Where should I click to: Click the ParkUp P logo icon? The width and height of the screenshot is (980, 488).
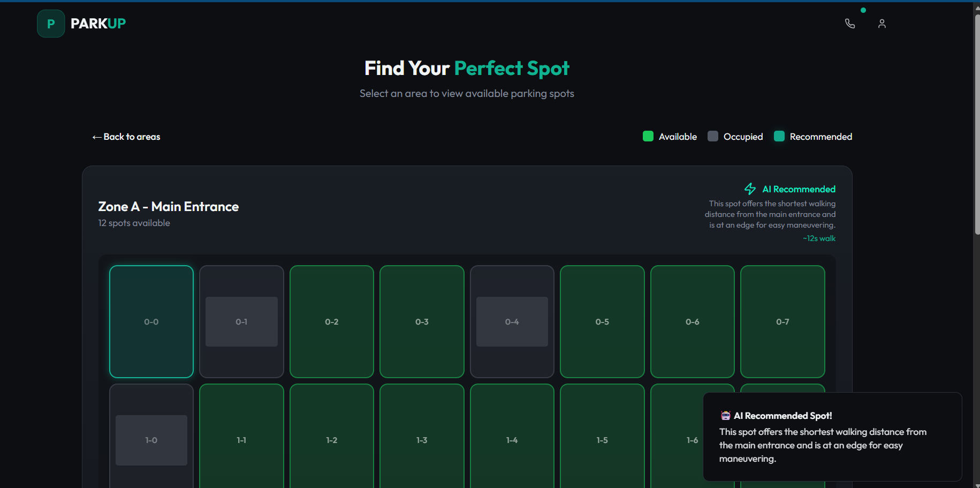(51, 24)
